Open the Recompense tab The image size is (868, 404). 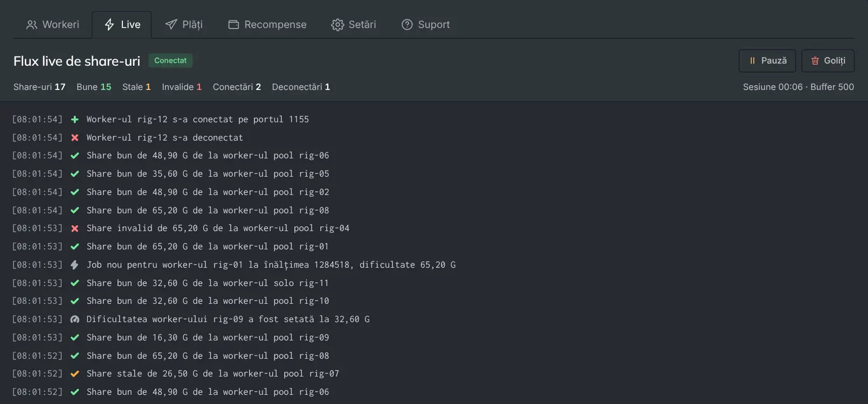267,25
